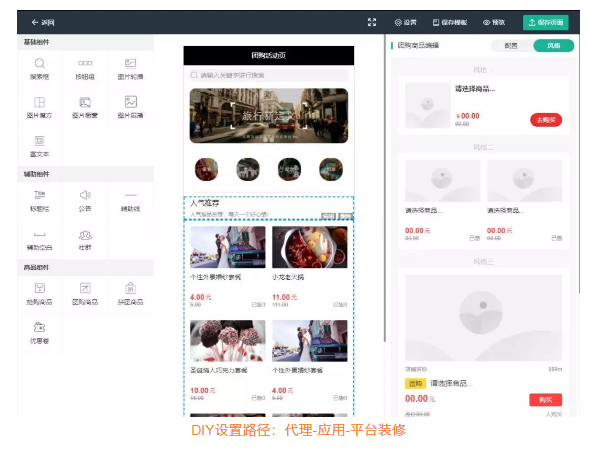Add the 图片魔方 image cube component
This screenshot has width=600, height=465.
(x=39, y=107)
